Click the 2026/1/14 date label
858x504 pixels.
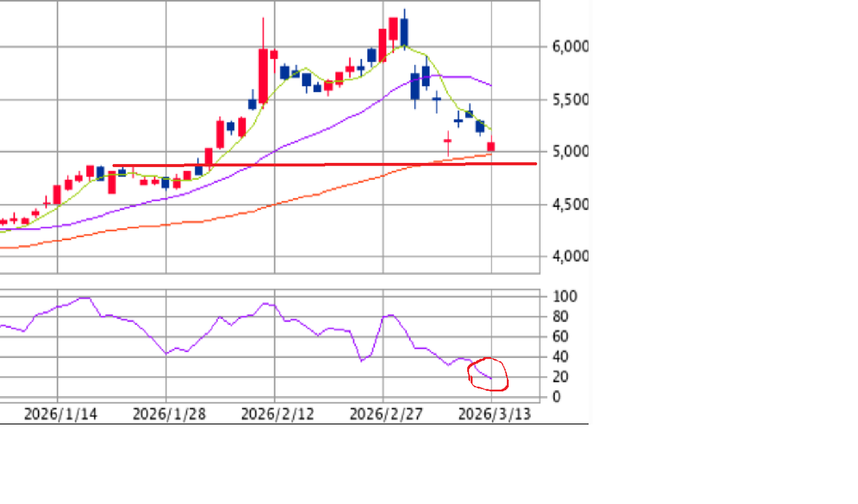[x=60, y=415]
